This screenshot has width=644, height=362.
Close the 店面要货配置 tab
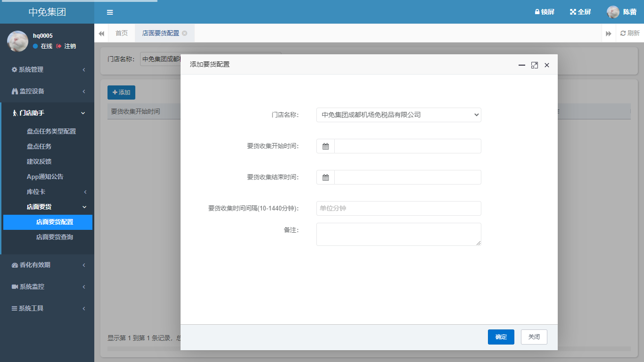coord(185,33)
